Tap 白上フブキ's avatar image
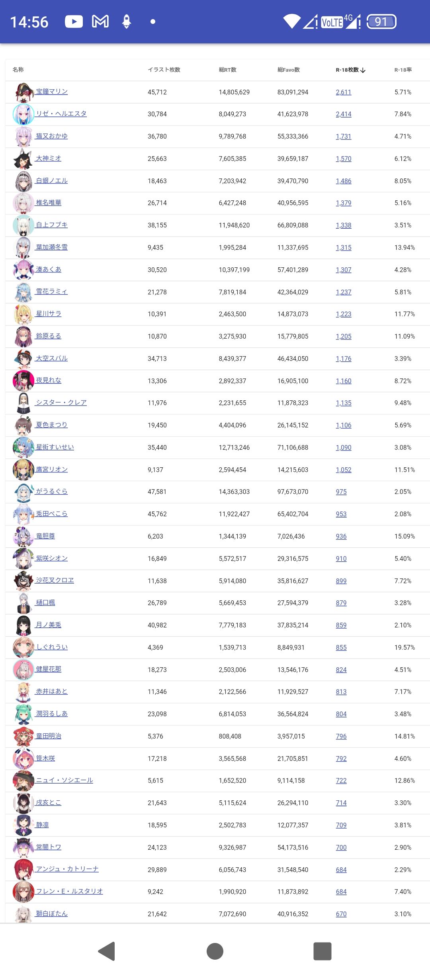 23,225
